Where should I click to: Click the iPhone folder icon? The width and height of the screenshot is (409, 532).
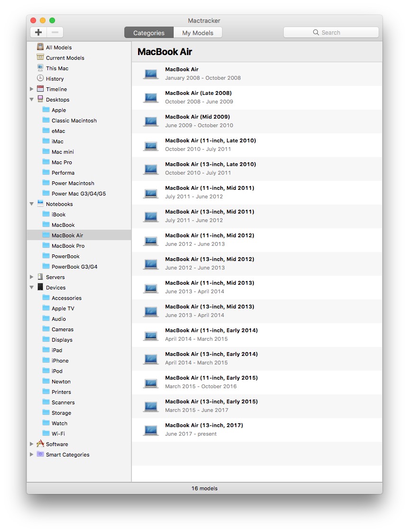coord(46,360)
